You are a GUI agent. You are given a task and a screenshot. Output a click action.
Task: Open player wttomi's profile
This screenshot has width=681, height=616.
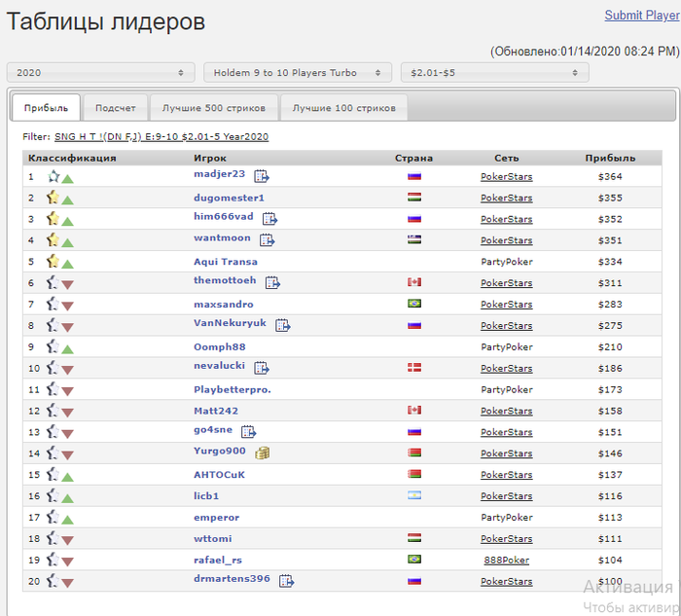[x=213, y=538]
